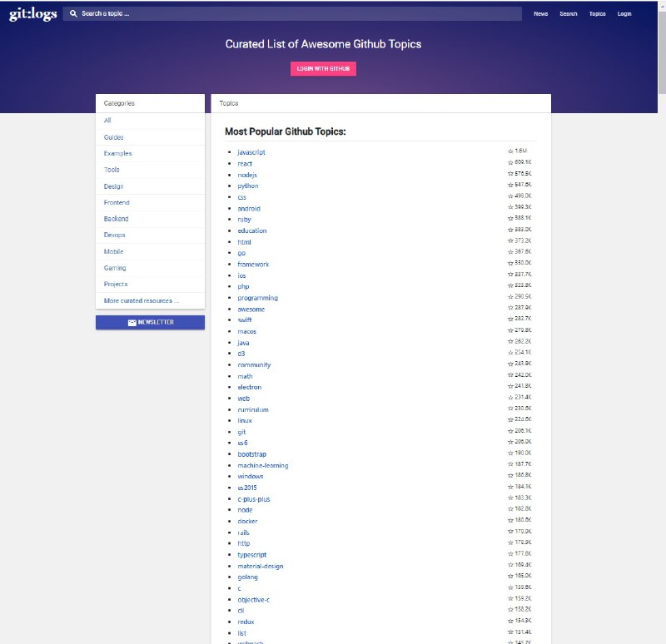The image size is (666, 644).
Task: Open the php topic
Action: point(243,286)
